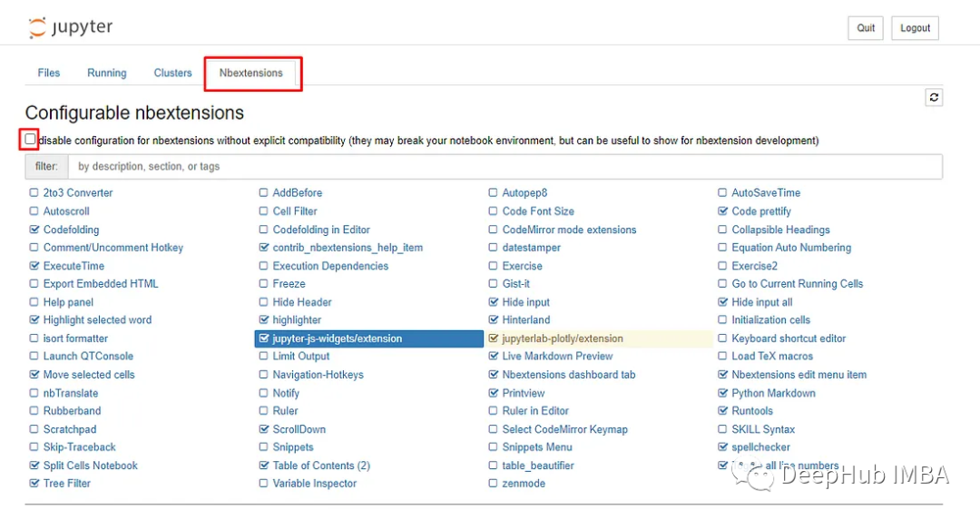
Task: Open the Execution Dependencies link
Action: pyautogui.click(x=330, y=266)
